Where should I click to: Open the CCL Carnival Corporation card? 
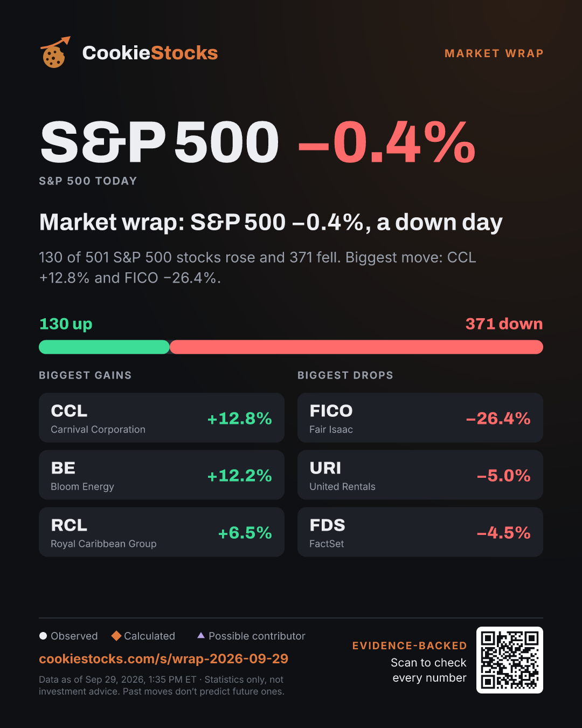162,418
